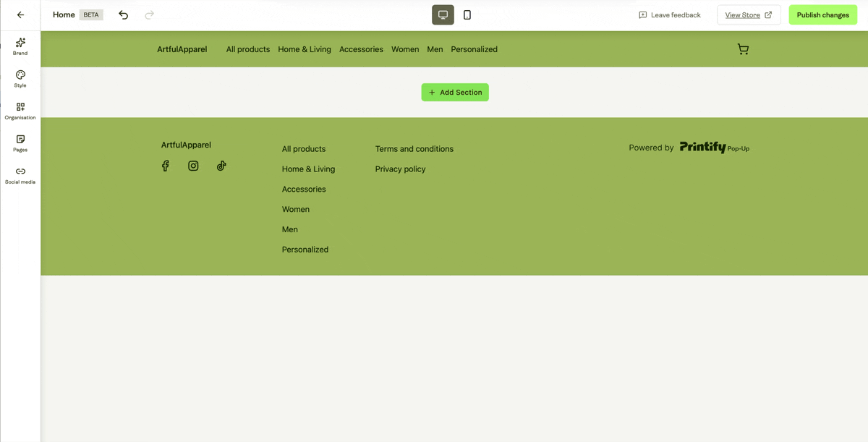Select Women in header navigation

coord(405,49)
